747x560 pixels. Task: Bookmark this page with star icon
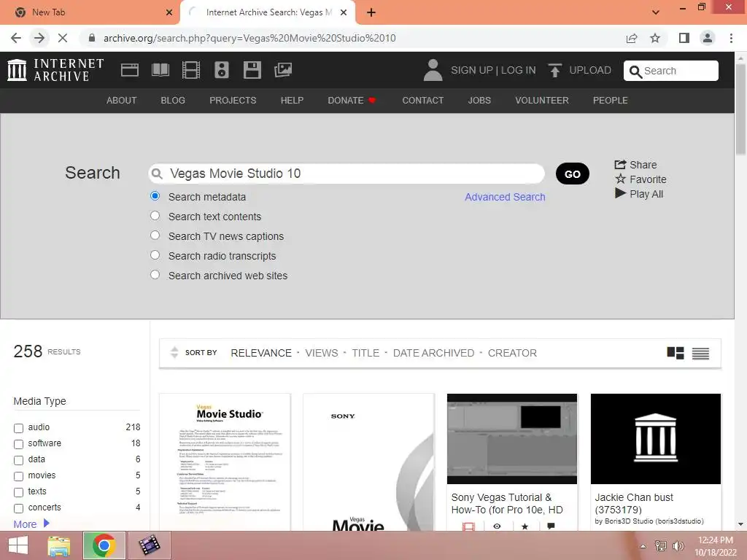(x=655, y=38)
